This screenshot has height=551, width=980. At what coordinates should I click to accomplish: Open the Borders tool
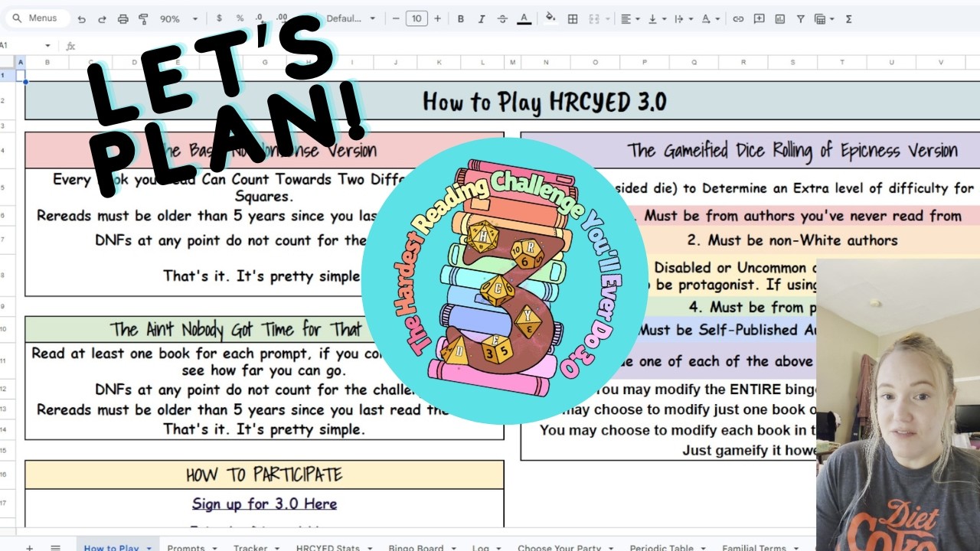coord(572,18)
